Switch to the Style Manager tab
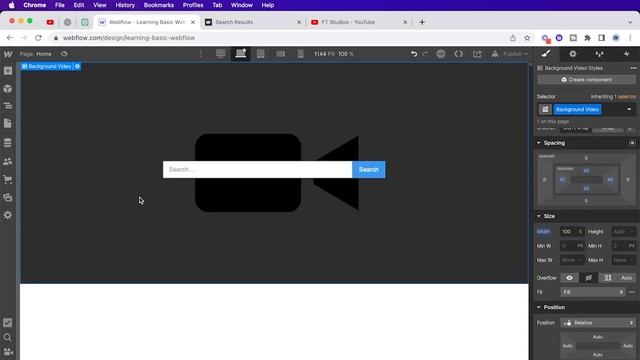This screenshot has height=360, width=640. (x=599, y=54)
